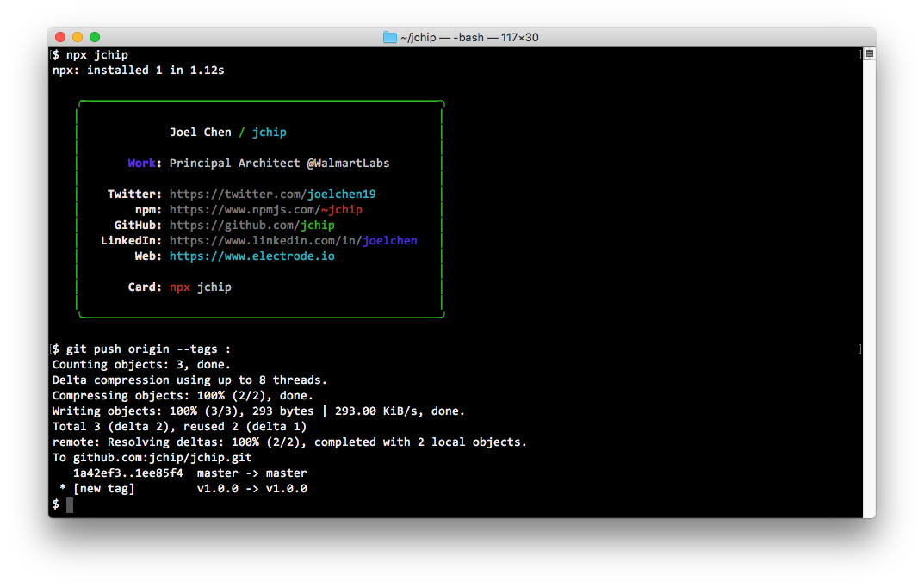
Task: Click the scrollback icon at top right
Action: point(869,53)
